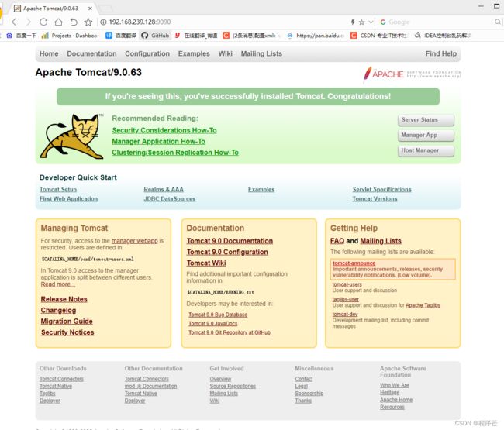504x430 pixels.
Task: Click the Host Manager button
Action: pos(426,150)
